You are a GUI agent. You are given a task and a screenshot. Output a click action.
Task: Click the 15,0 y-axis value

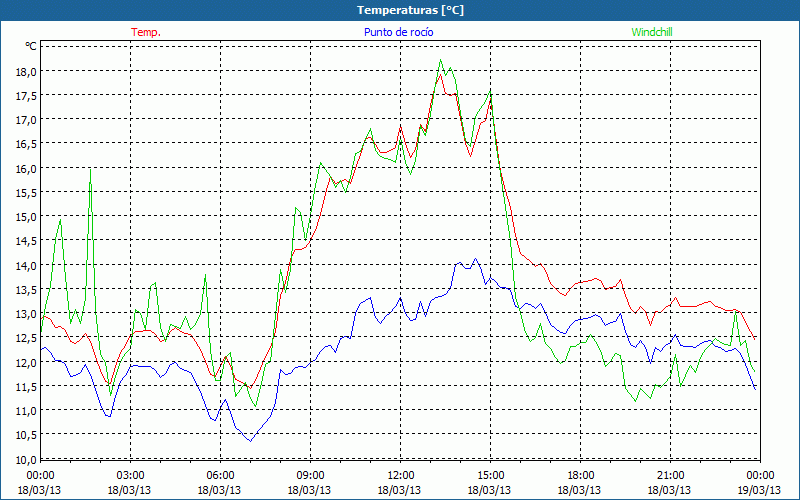(x=28, y=217)
